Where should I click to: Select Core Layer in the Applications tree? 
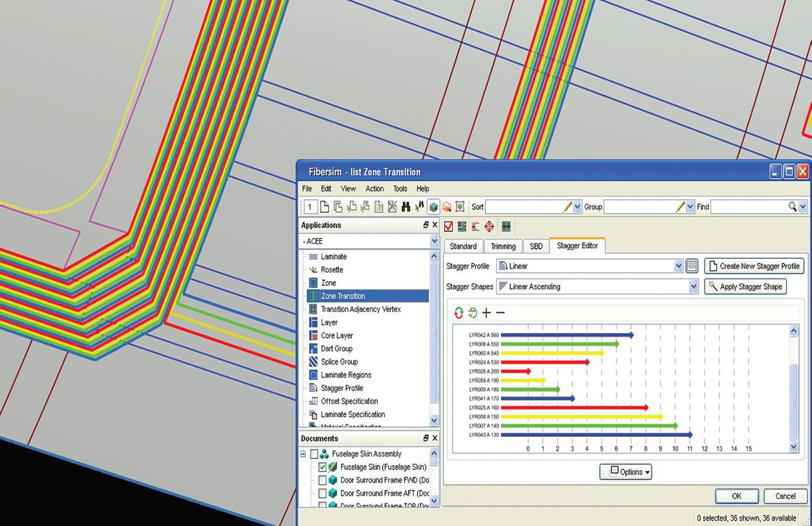click(x=337, y=335)
